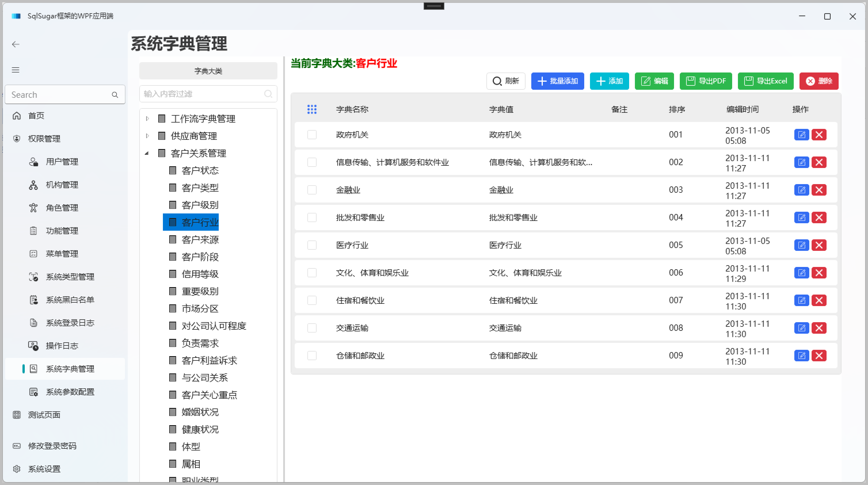The image size is (868, 485).
Task: Expand the 供应商管理 tree node arrow
Action: click(x=147, y=136)
